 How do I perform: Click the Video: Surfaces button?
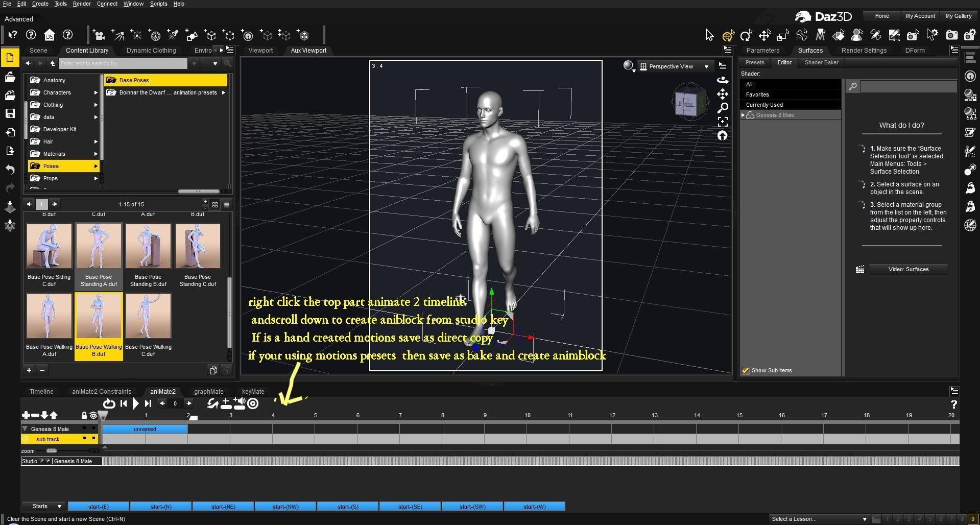point(909,269)
